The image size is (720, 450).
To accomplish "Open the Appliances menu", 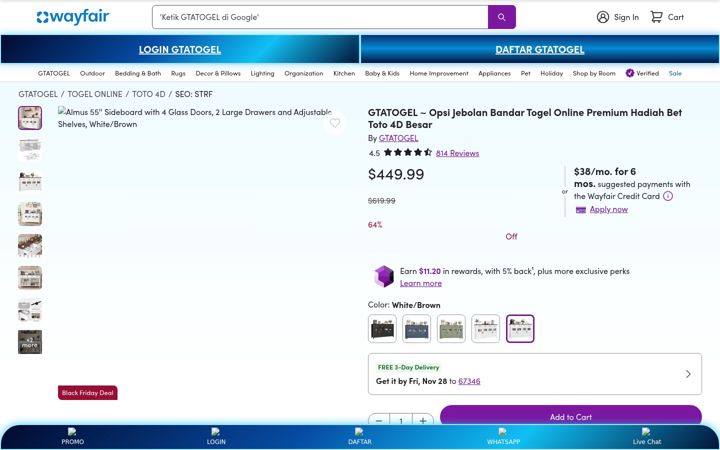I will [495, 73].
